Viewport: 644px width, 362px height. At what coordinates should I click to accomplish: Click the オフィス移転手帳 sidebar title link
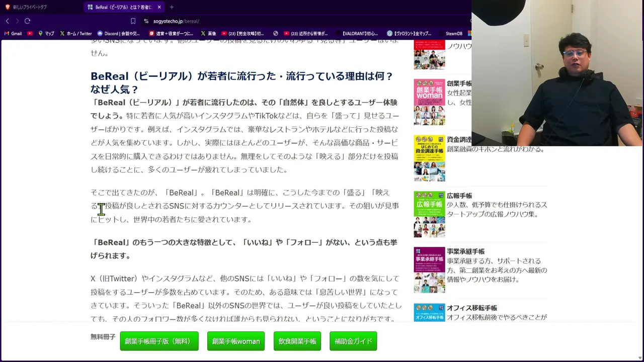click(x=472, y=308)
